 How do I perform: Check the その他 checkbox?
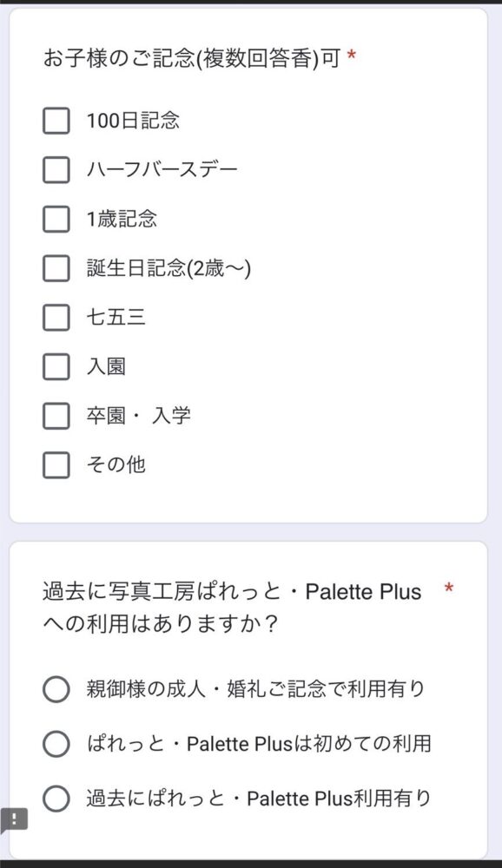pos(56,465)
